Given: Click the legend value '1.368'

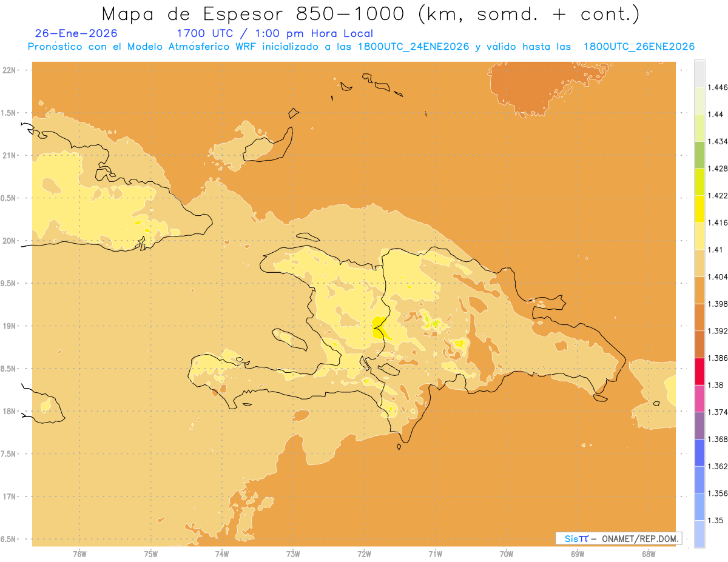Looking at the screenshot, I should tap(716, 439).
